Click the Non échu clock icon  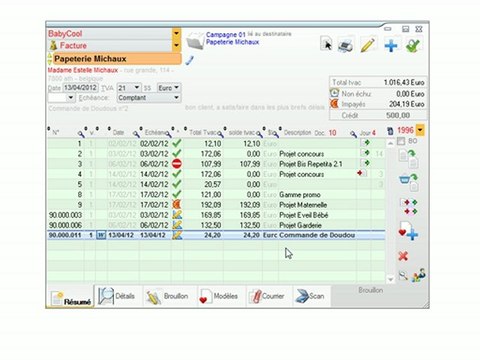(334, 93)
